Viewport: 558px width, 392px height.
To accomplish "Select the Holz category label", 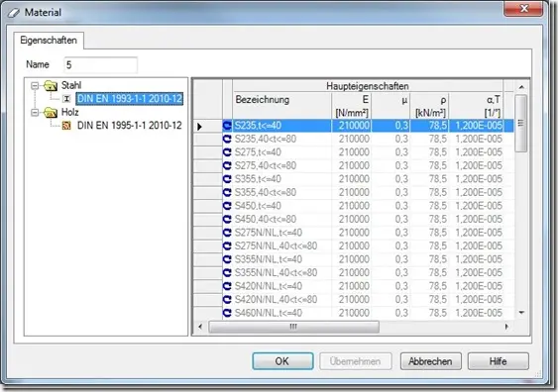I will tap(69, 112).
